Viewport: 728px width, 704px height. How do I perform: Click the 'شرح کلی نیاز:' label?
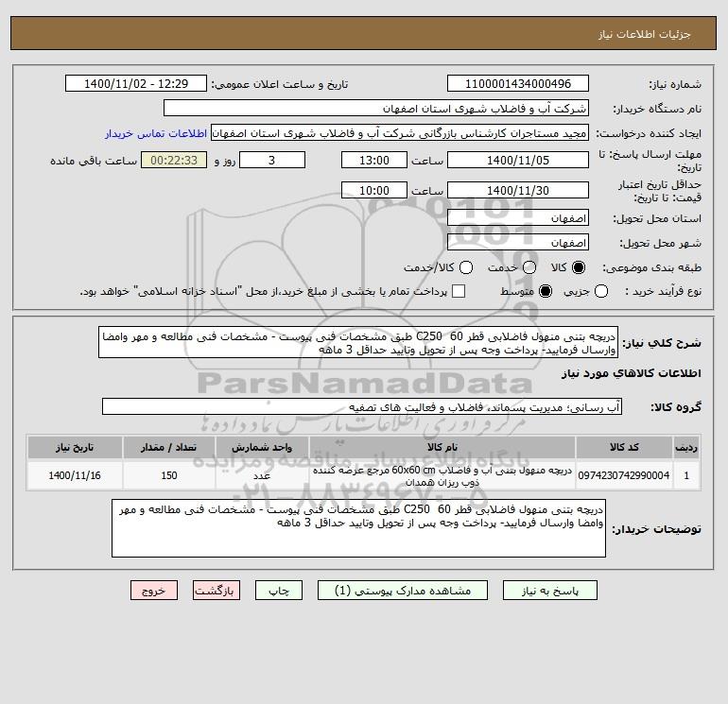tap(662, 343)
